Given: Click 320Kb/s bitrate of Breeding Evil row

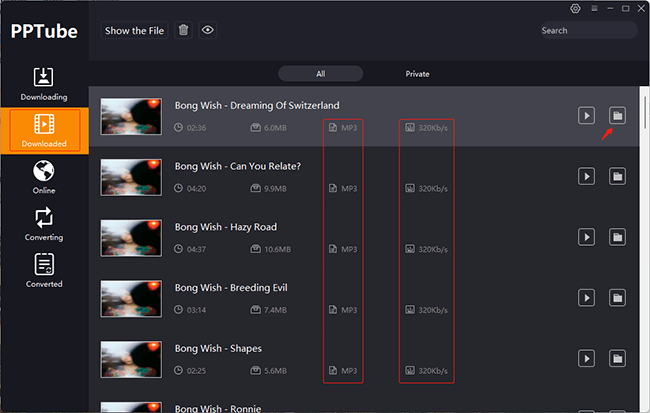Looking at the screenshot, I should coord(433,310).
